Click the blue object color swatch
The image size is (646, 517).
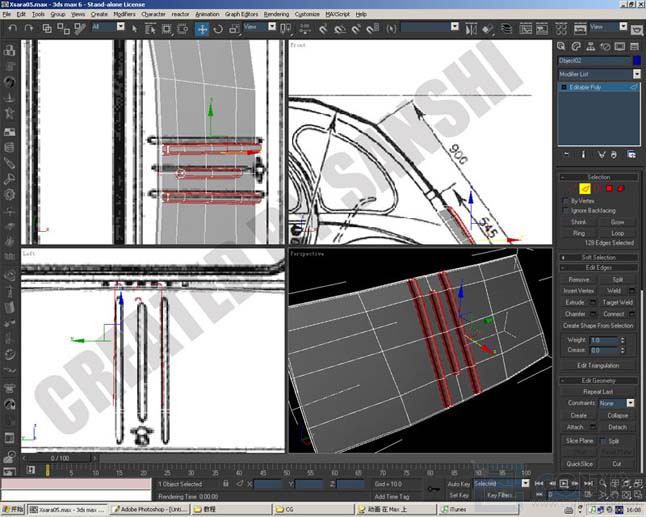coord(637,61)
